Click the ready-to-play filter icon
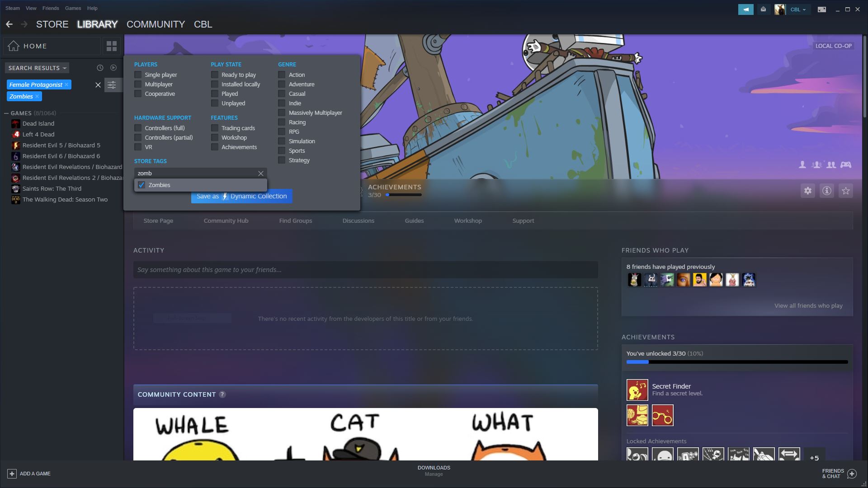Viewport: 868px width, 488px height. pyautogui.click(x=113, y=68)
